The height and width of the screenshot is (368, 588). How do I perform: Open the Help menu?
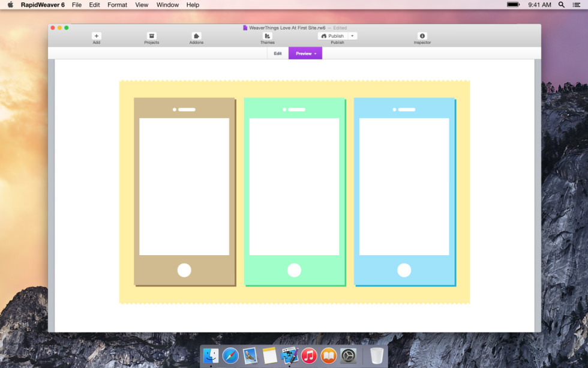193,5
